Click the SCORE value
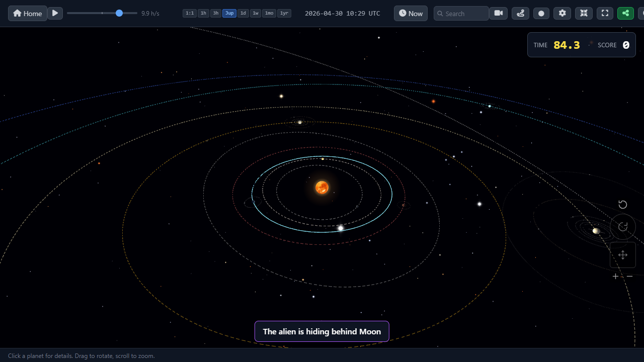644x362 pixels. pyautogui.click(x=626, y=45)
